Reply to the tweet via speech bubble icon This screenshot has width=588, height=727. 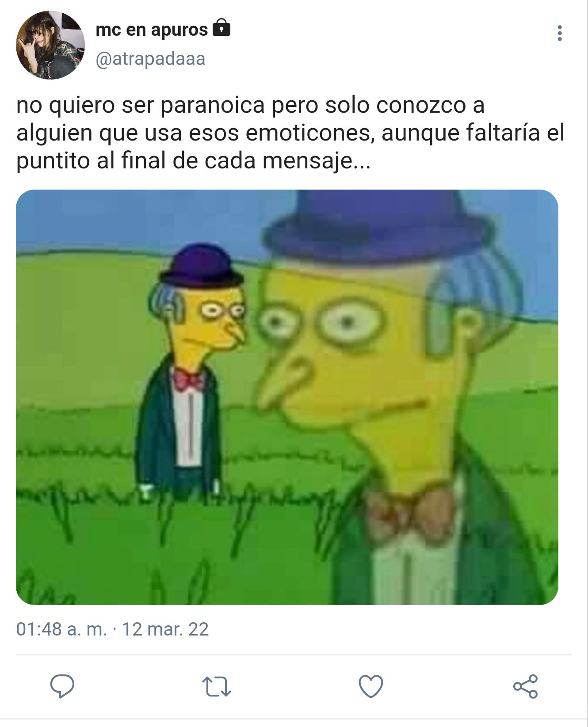click(62, 686)
